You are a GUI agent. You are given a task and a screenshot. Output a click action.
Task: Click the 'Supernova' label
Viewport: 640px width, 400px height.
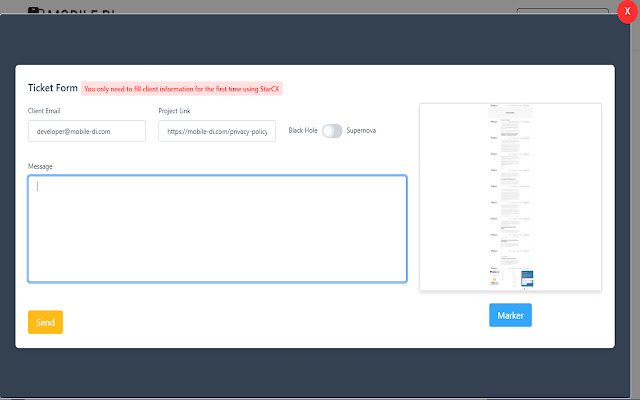[x=361, y=131]
